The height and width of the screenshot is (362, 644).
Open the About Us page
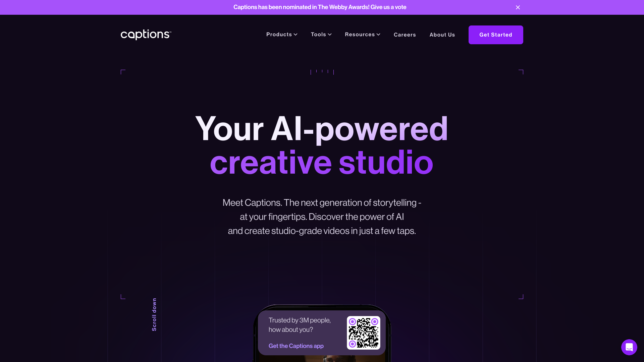tap(442, 35)
